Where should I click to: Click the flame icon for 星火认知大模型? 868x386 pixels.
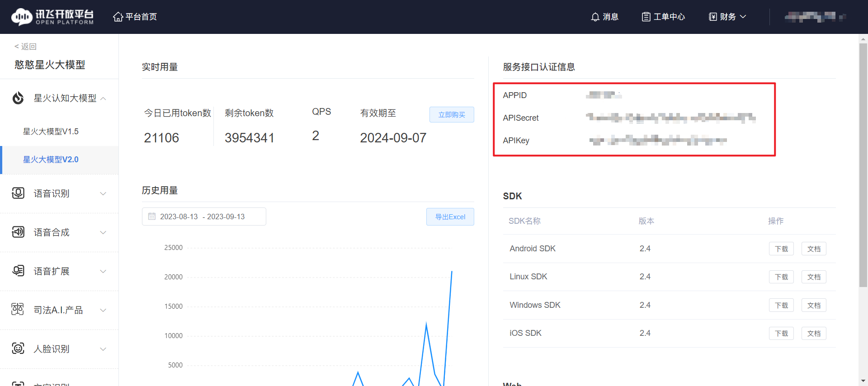[x=18, y=98]
